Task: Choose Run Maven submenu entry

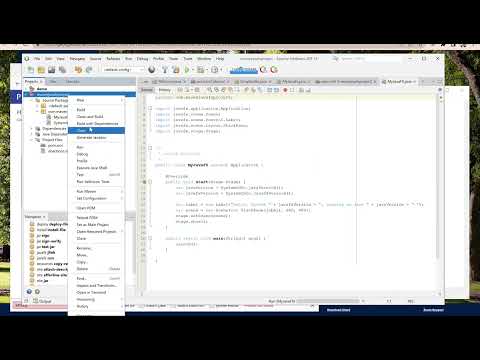Action: point(96,191)
